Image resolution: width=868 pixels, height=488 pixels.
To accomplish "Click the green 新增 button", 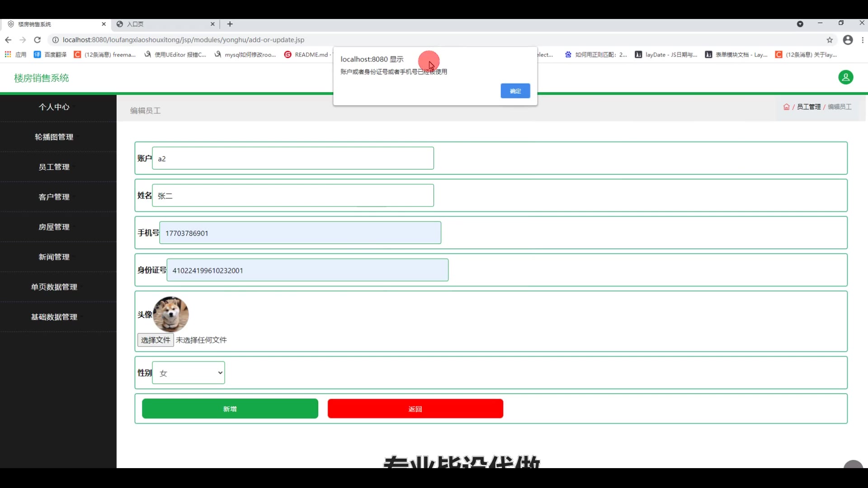I will [x=230, y=409].
